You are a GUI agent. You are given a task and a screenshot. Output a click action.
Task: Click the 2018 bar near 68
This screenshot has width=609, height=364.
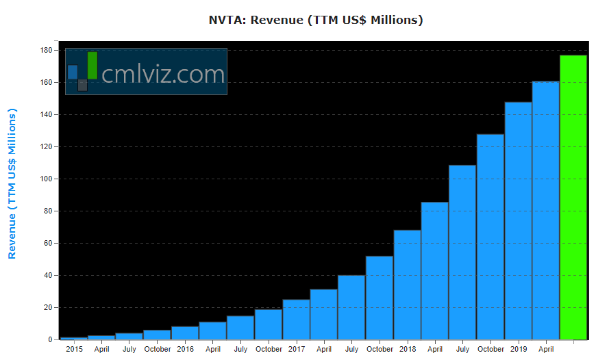pyautogui.click(x=407, y=285)
